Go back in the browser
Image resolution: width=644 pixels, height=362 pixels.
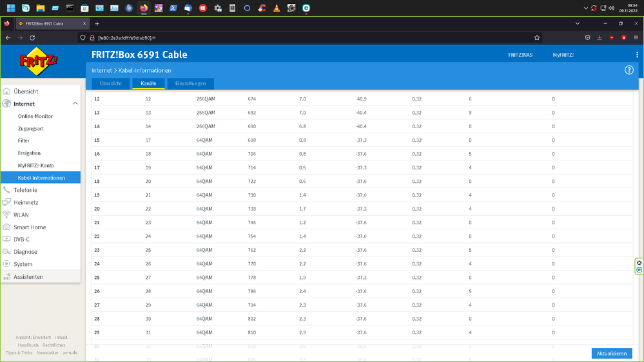(x=8, y=38)
